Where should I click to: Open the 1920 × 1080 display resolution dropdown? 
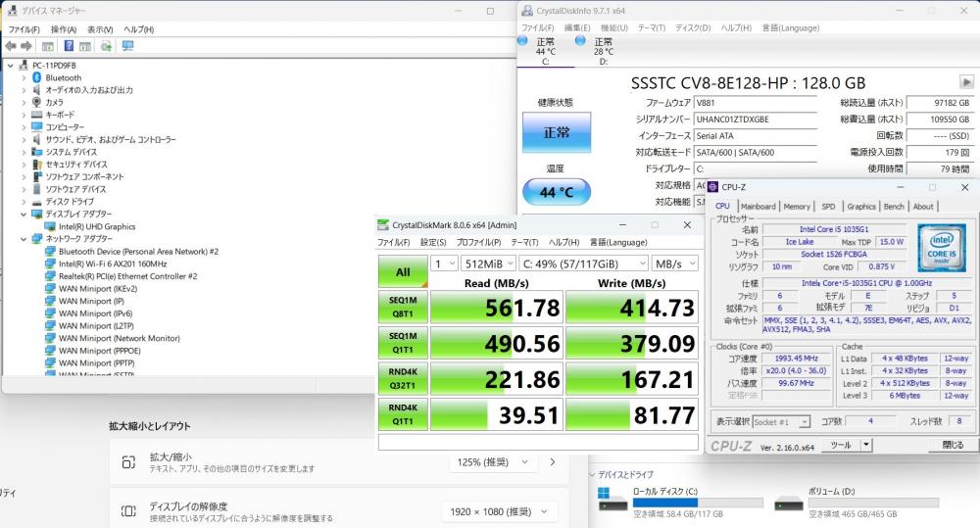coord(503,511)
